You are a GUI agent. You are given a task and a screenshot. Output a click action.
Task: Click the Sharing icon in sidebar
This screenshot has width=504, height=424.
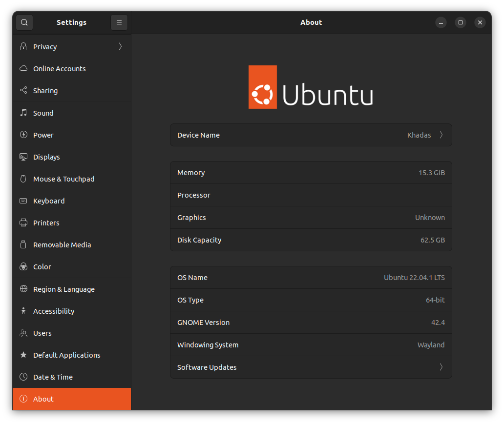(x=23, y=90)
